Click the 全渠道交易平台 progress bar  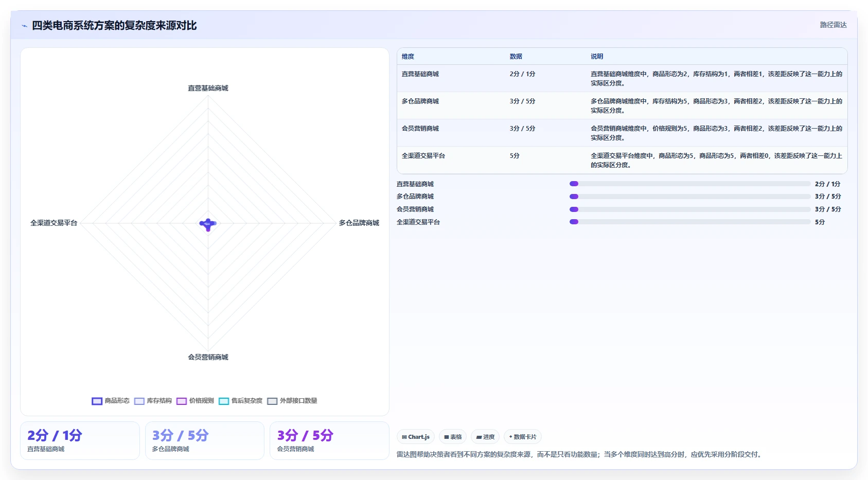[x=690, y=222]
